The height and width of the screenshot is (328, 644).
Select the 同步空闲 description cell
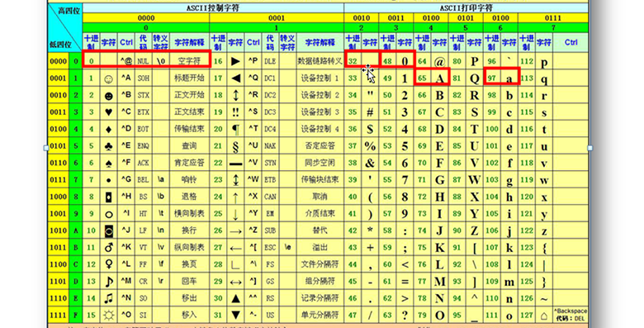[x=320, y=163]
